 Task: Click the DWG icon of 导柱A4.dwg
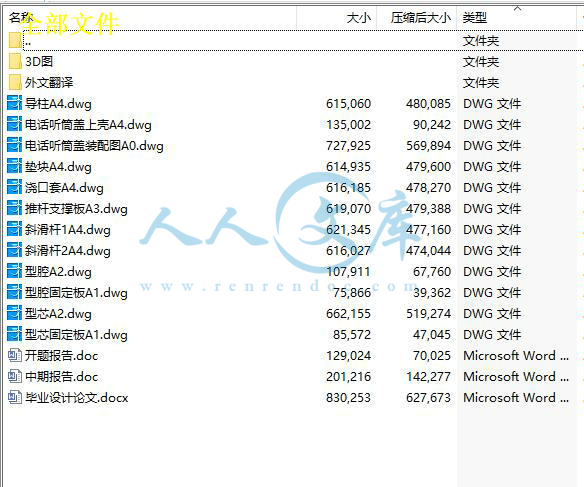click(x=15, y=104)
